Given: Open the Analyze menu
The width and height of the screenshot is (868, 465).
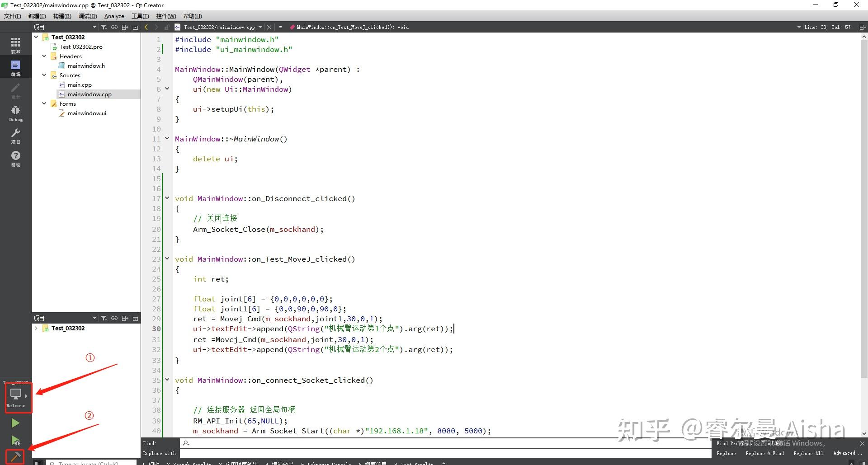Looking at the screenshot, I should 114,16.
